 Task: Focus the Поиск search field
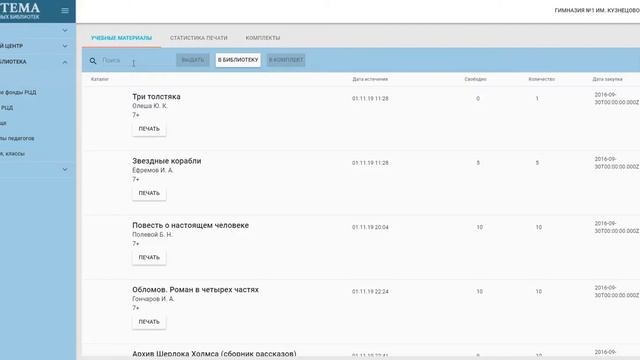(x=135, y=60)
